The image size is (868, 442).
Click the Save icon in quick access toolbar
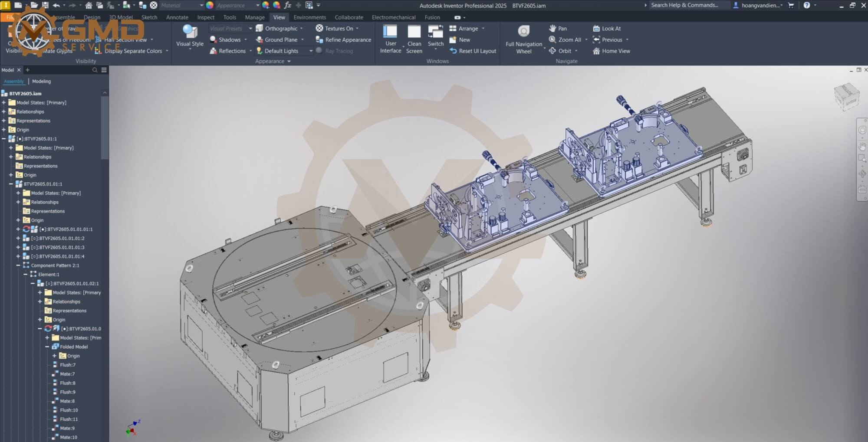tap(45, 5)
